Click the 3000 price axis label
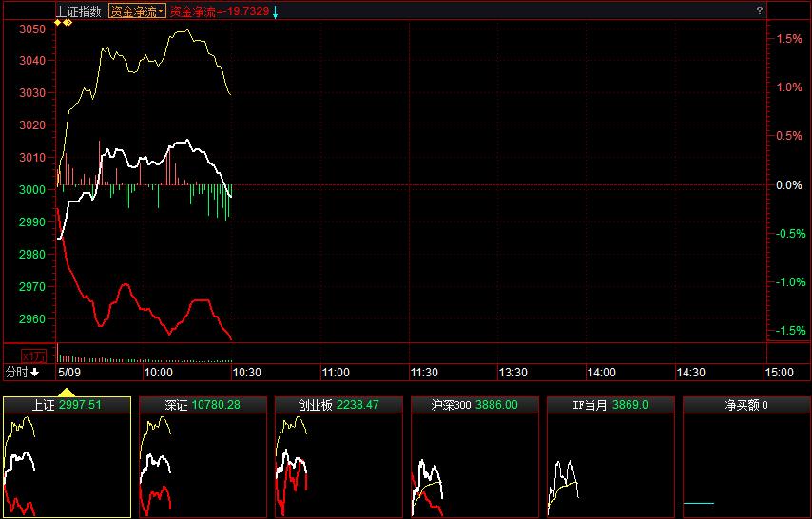The height and width of the screenshot is (519, 812). point(31,190)
